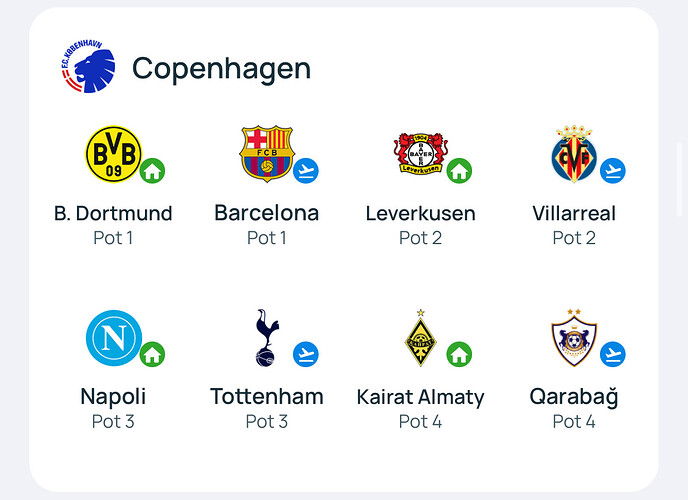688x500 pixels.
Task: Select the Villarreal club badge
Action: (574, 154)
